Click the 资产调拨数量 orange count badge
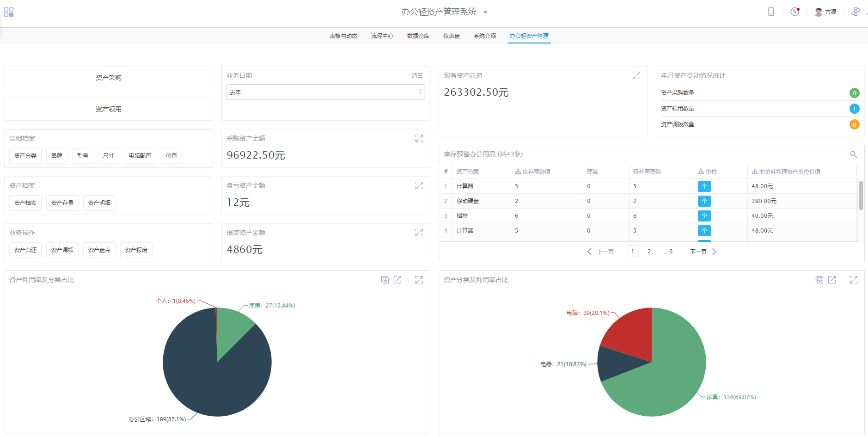 855,124
